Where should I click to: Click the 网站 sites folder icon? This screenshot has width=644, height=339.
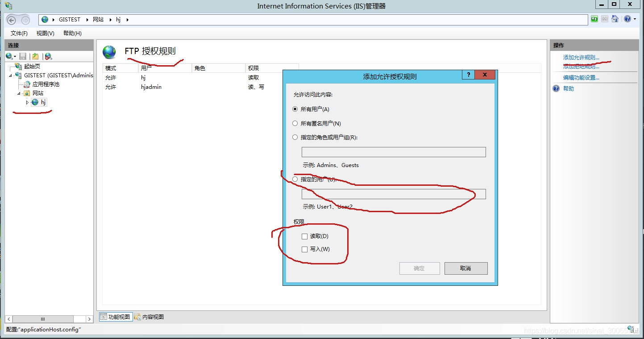[27, 93]
